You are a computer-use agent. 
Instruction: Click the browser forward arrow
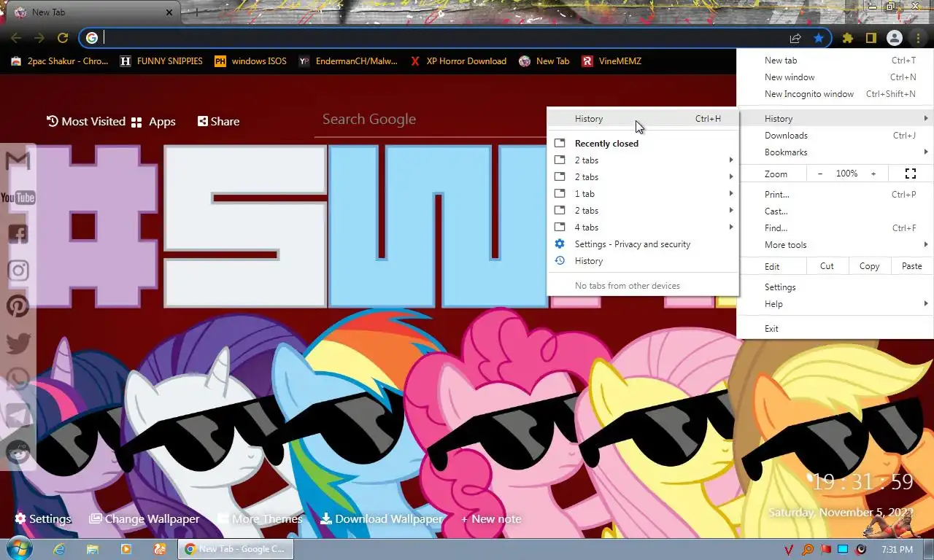[x=39, y=38]
